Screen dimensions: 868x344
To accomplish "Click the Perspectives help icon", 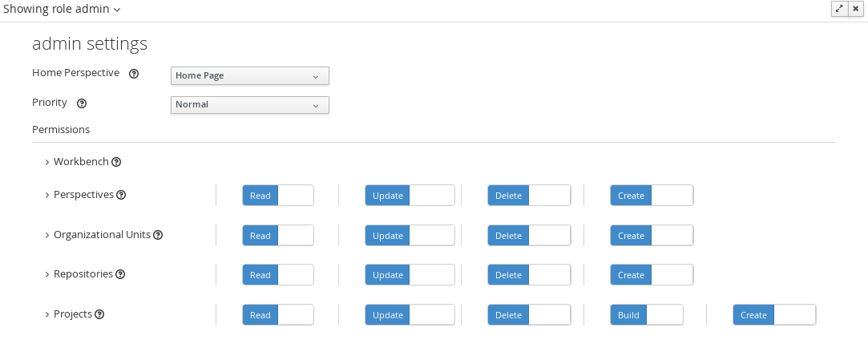I will point(121,195).
